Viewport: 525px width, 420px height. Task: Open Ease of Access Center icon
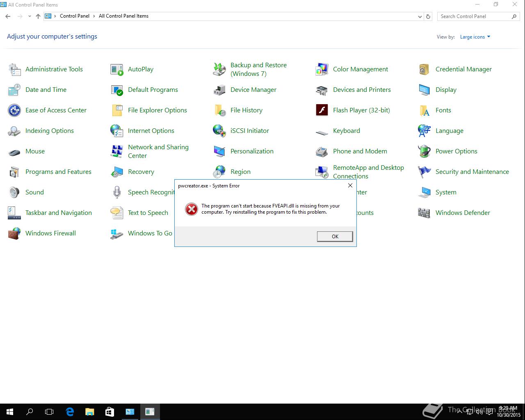(x=15, y=110)
